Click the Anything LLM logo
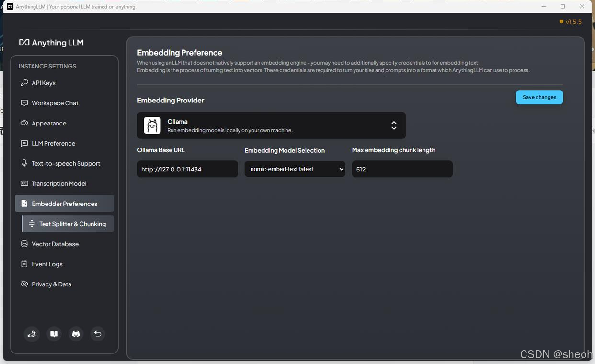The height and width of the screenshot is (364, 595). point(51,43)
